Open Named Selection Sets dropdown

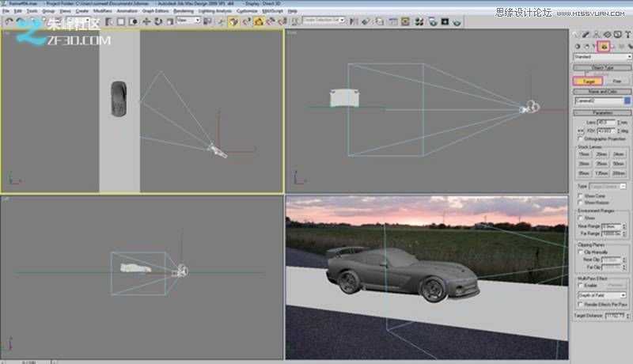tap(324, 20)
